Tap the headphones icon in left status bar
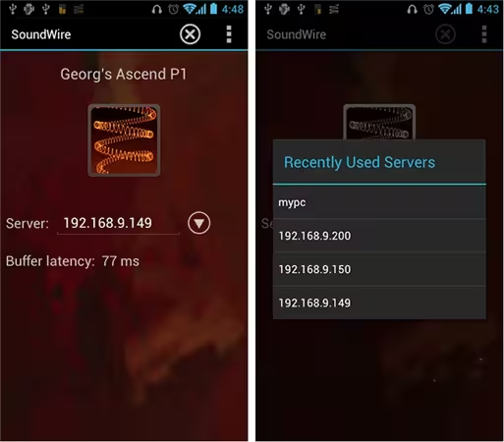Image resolution: width=504 pixels, height=442 pixels. coord(157,9)
